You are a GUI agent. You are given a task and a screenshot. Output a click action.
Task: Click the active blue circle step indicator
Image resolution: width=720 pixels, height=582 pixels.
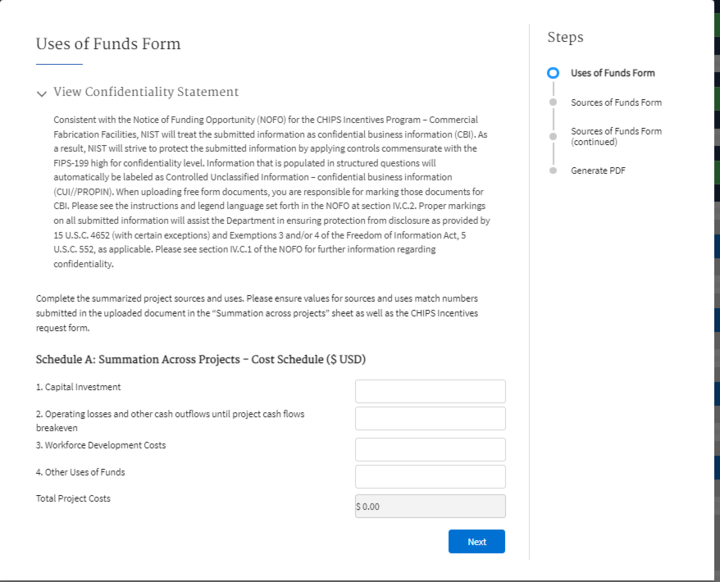pyautogui.click(x=552, y=73)
